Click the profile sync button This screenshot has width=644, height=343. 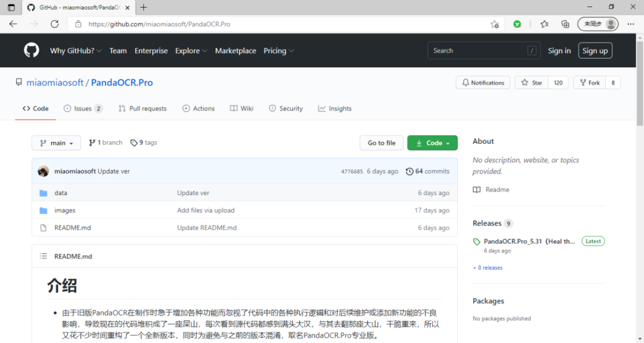coord(598,24)
